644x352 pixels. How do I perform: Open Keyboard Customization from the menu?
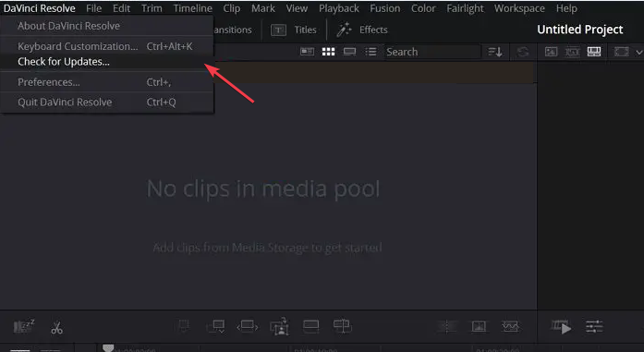107,46
